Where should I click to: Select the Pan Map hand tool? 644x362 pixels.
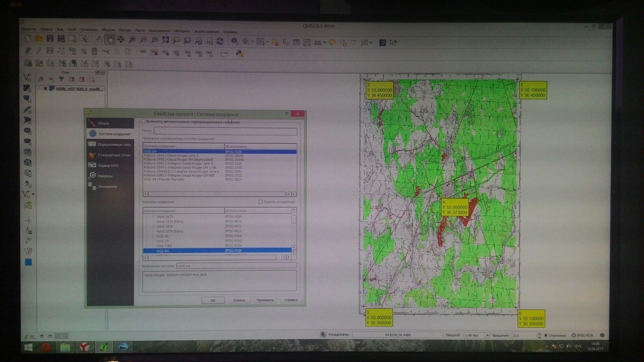point(110,39)
